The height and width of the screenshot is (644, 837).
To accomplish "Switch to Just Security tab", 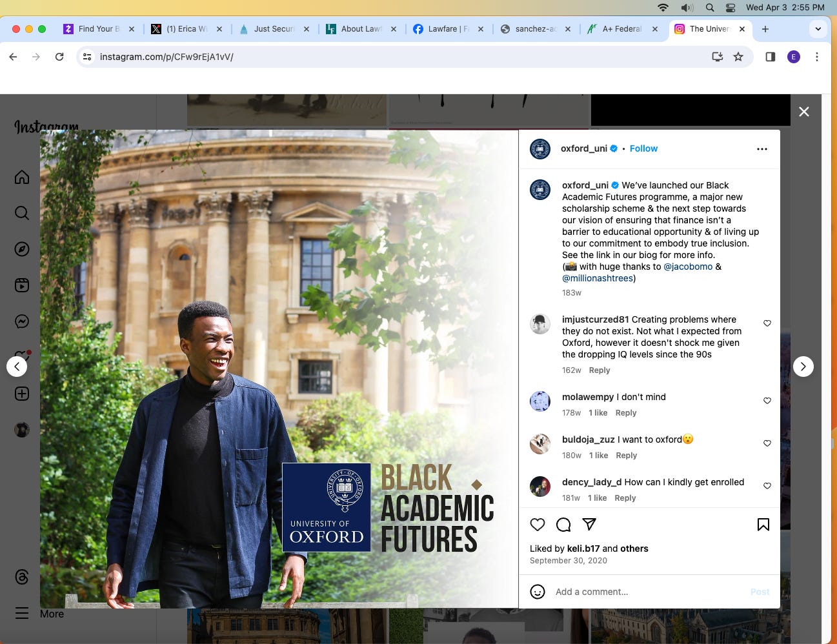I will click(274, 29).
